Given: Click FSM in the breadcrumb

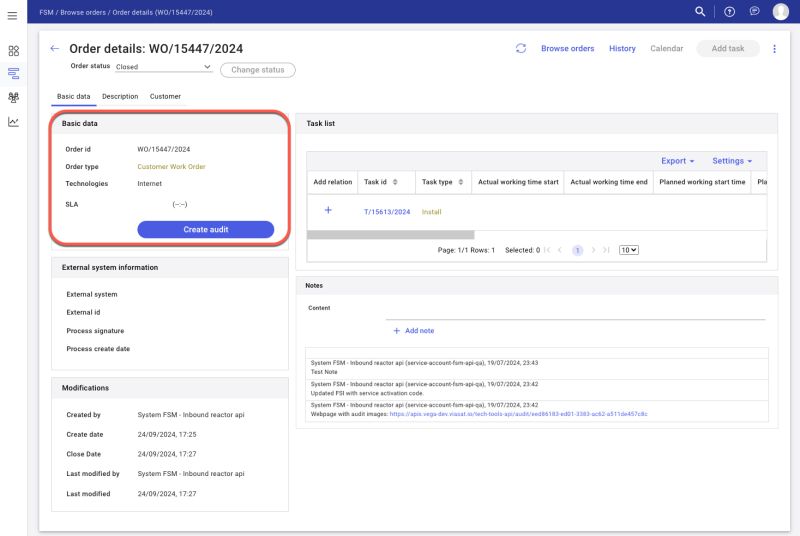Looking at the screenshot, I should click(x=46, y=12).
